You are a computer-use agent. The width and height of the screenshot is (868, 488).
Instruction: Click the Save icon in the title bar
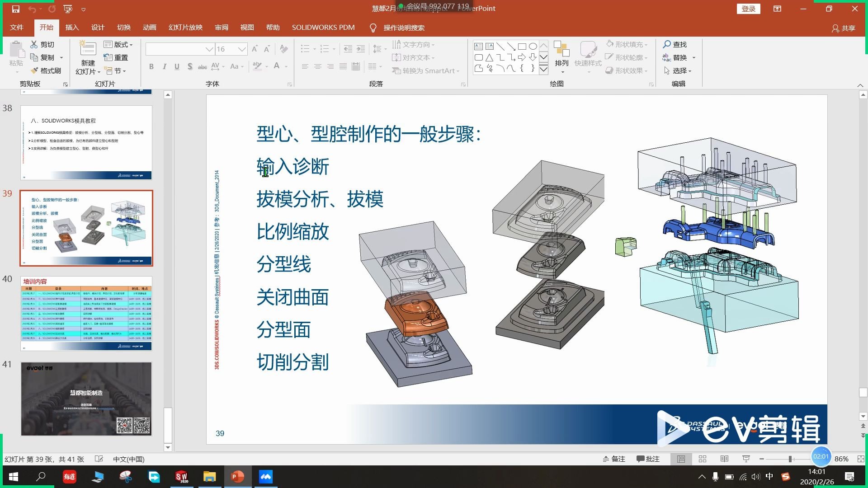pyautogui.click(x=16, y=9)
